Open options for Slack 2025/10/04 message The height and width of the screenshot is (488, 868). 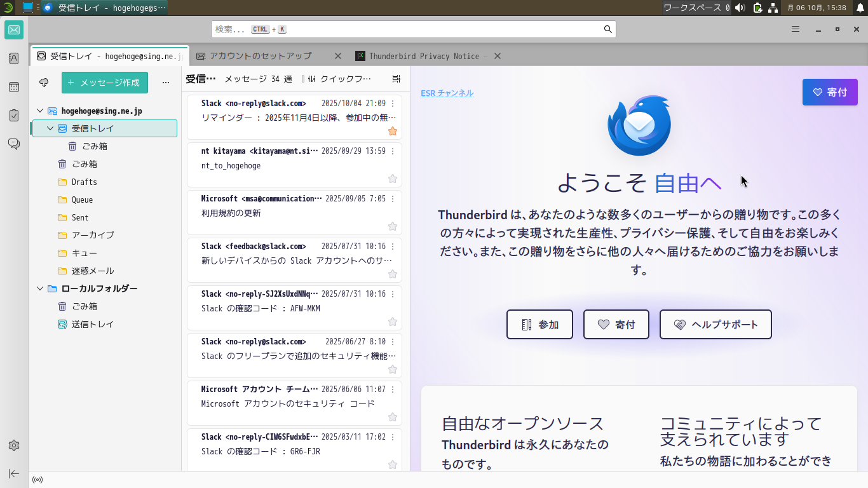point(393,104)
